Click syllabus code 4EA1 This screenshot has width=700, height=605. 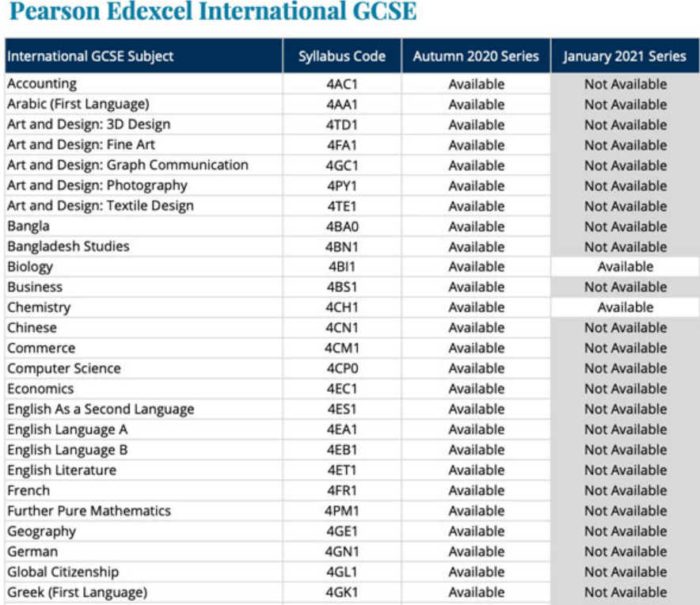coord(342,429)
